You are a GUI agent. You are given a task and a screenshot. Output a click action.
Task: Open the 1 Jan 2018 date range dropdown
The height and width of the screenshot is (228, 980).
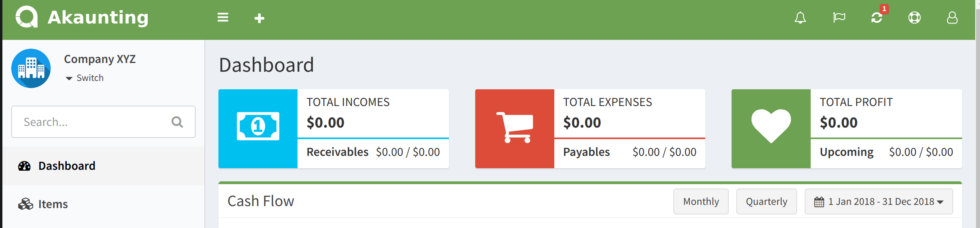[879, 202]
